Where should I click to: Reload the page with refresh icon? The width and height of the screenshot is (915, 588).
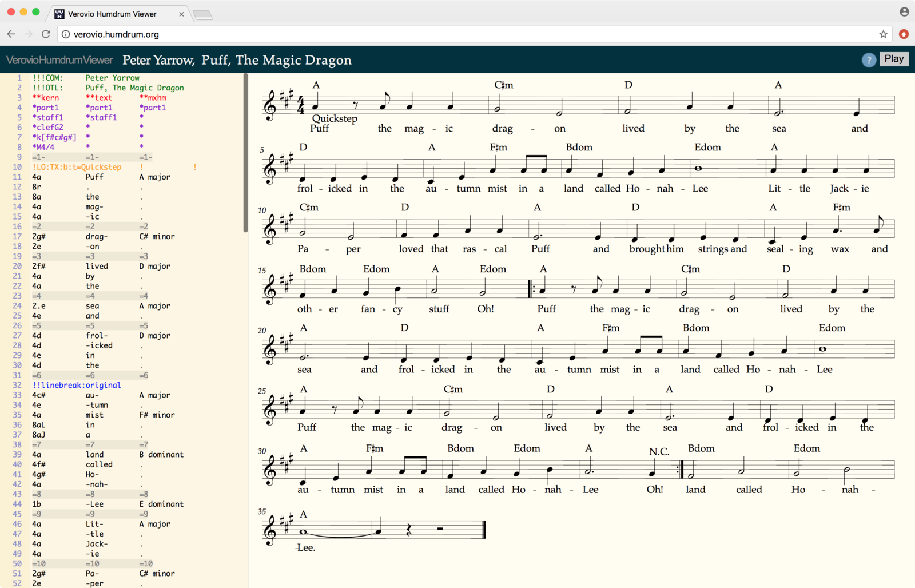[46, 34]
